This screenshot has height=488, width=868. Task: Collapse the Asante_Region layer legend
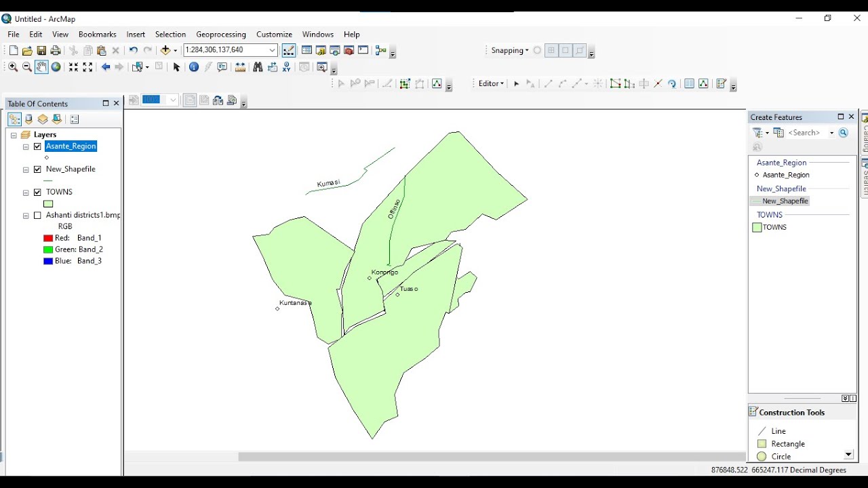26,146
